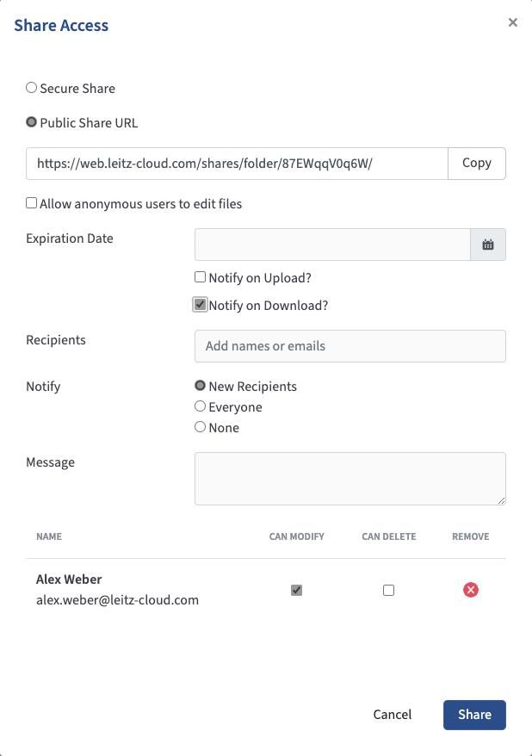Focus the Expiration Date input field

[x=332, y=245]
